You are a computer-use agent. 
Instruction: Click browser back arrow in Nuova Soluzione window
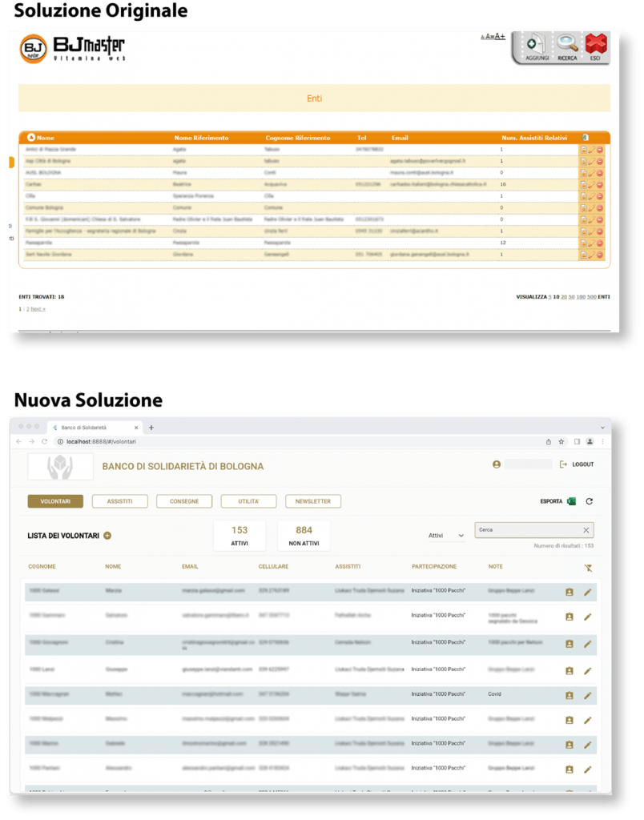click(x=19, y=441)
